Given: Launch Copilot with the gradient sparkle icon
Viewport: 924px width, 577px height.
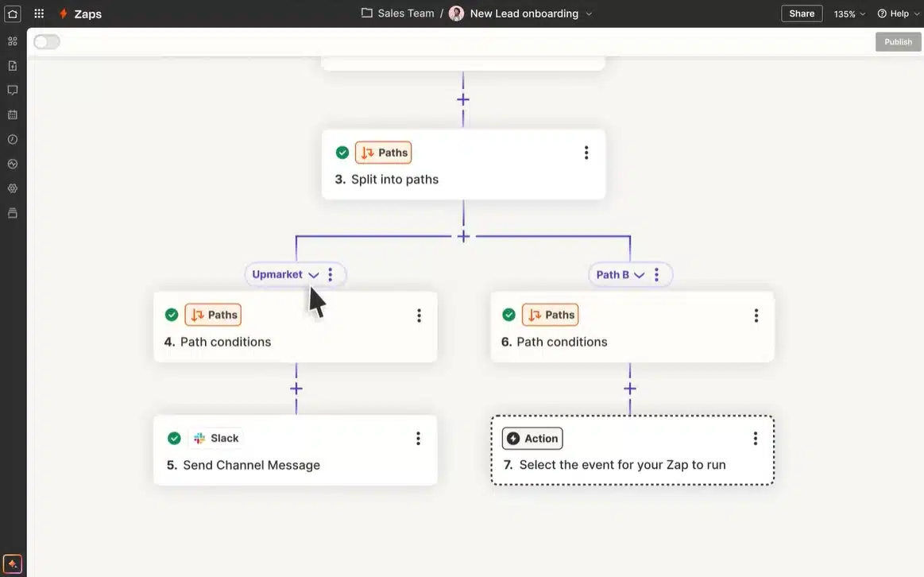Looking at the screenshot, I should pos(12,563).
